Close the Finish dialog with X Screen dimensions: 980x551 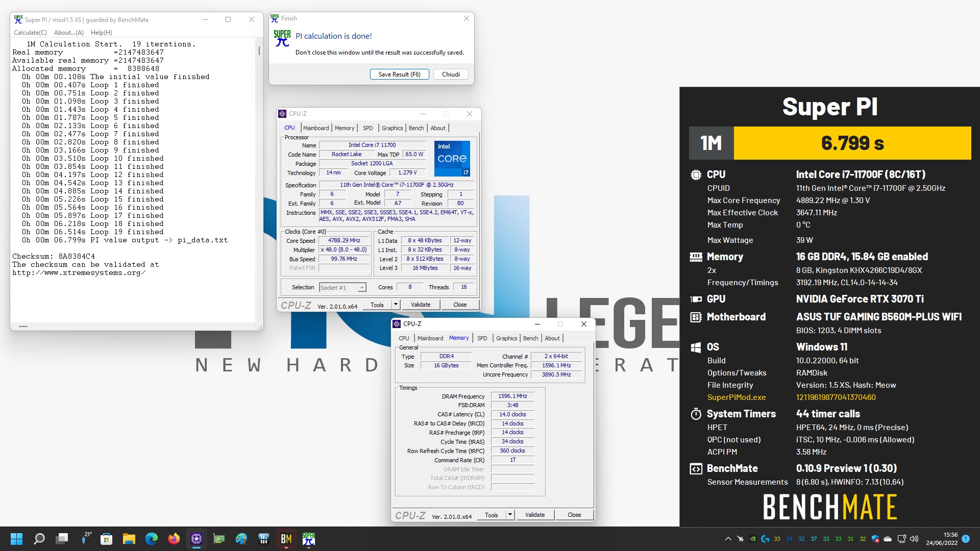click(466, 18)
